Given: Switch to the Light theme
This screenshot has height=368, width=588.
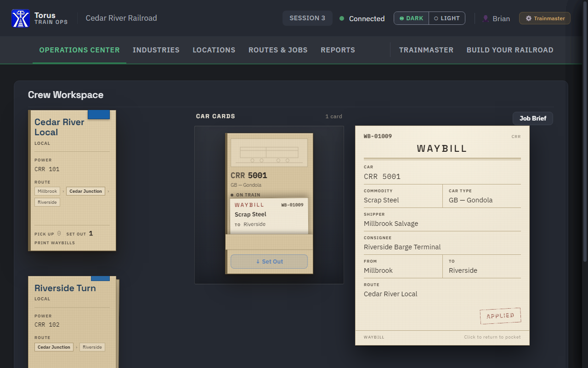Looking at the screenshot, I should point(447,18).
